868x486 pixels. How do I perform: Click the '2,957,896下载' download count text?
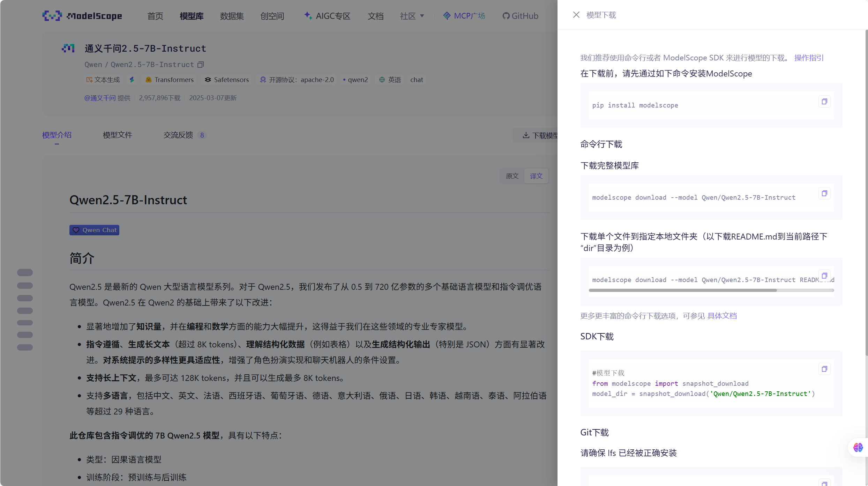(159, 98)
